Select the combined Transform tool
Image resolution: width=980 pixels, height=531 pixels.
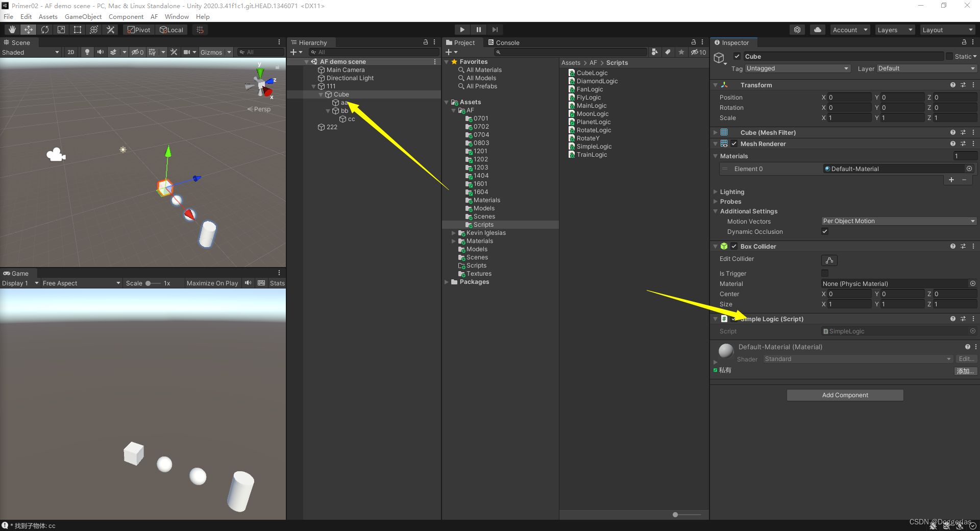click(x=94, y=30)
